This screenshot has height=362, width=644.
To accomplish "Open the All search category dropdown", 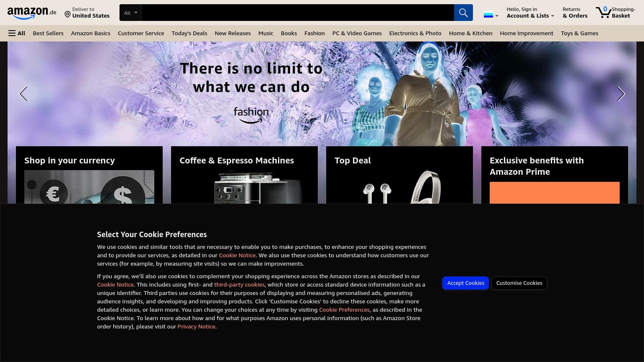I will (130, 13).
